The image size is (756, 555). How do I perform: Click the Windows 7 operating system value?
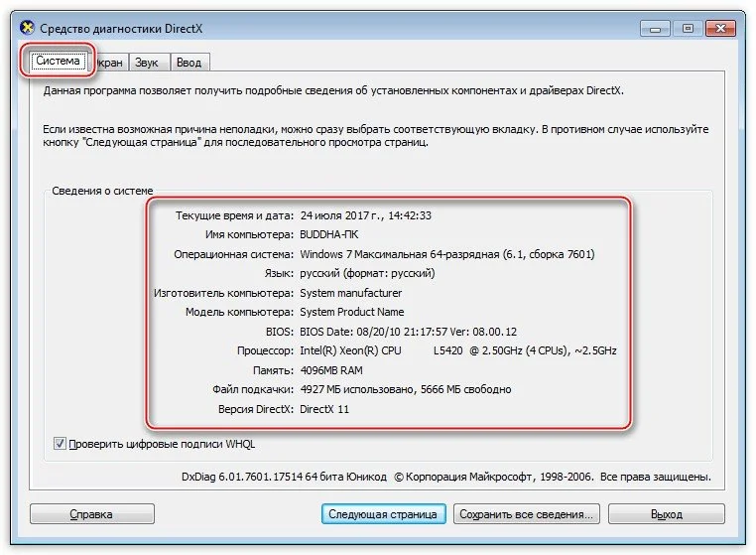(x=446, y=254)
